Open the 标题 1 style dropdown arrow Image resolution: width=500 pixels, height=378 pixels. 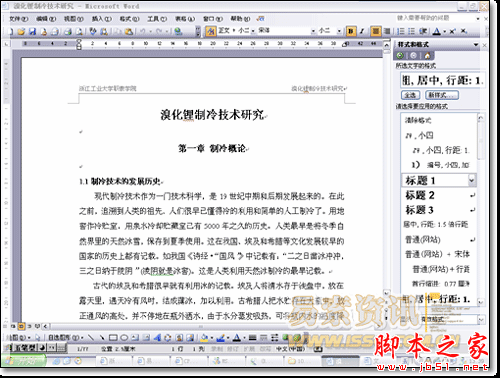click(x=471, y=180)
